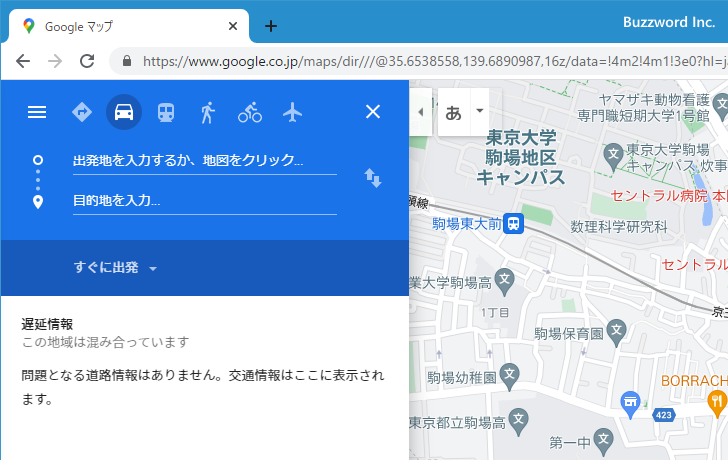Click the 東京大学駒場地区キャンパス map label
This screenshot has height=460, width=728.
[x=520, y=158]
